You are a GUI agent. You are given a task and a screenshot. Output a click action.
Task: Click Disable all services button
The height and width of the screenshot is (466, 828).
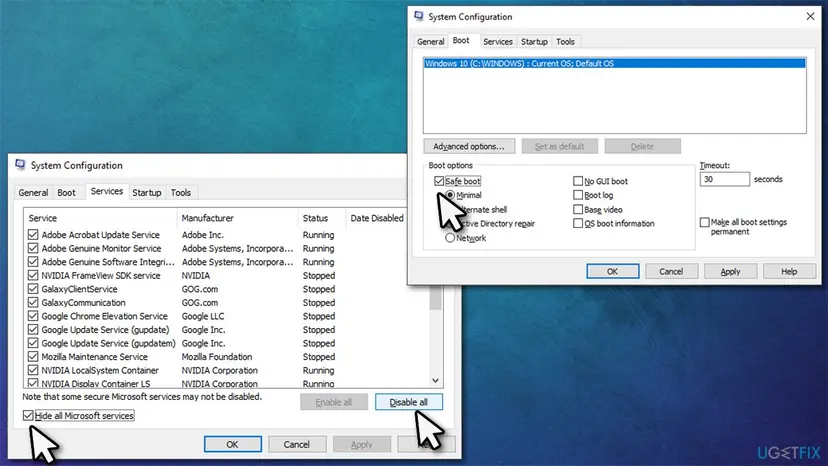pyautogui.click(x=409, y=402)
